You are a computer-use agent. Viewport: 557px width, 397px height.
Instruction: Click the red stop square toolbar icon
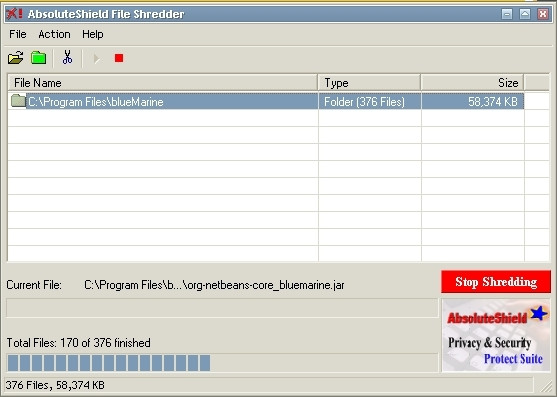tap(119, 58)
